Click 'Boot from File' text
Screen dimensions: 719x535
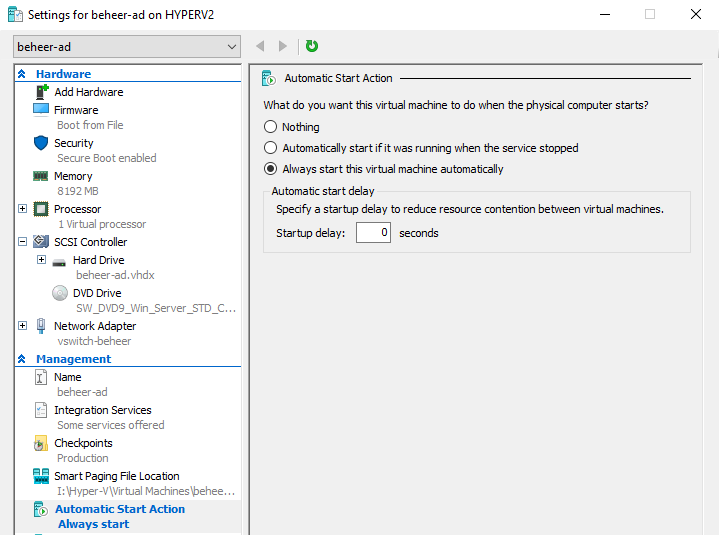click(90, 125)
